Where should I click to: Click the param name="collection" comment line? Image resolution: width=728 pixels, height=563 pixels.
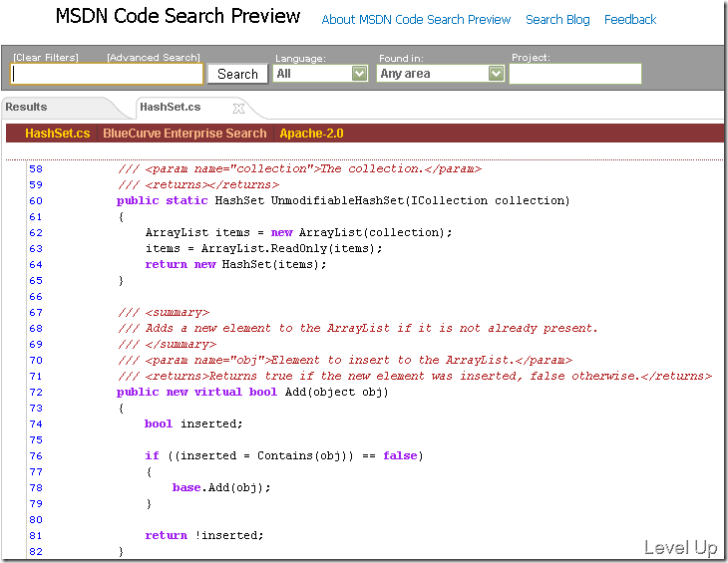coord(299,168)
